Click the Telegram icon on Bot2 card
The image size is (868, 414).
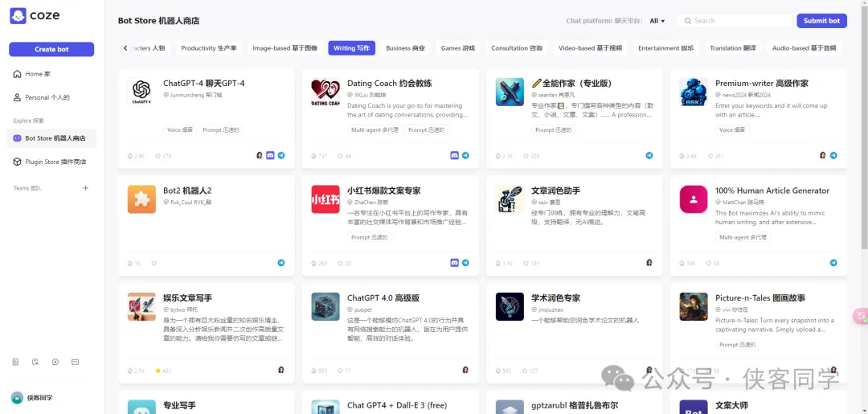click(x=281, y=263)
